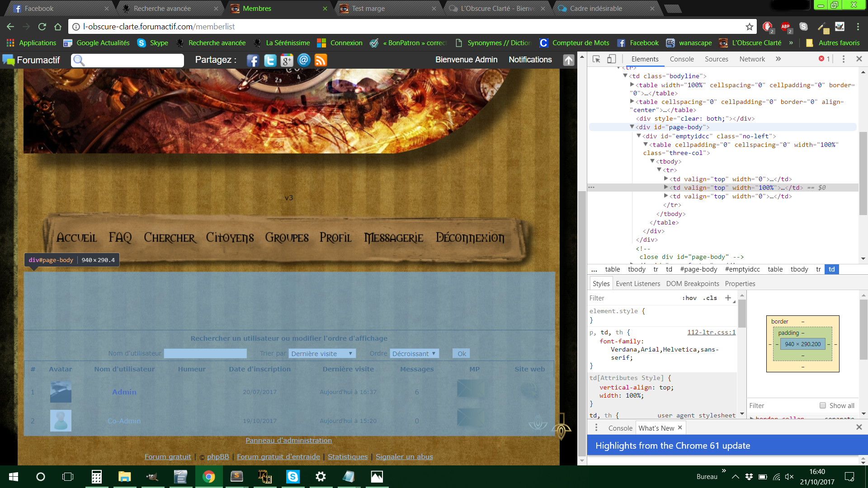This screenshot has width=868, height=488.
Task: Open the Event Listeners tab
Action: 637,284
